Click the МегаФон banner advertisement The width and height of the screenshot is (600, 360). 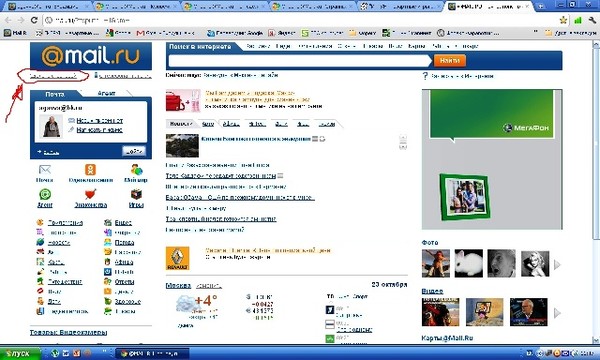[x=492, y=159]
